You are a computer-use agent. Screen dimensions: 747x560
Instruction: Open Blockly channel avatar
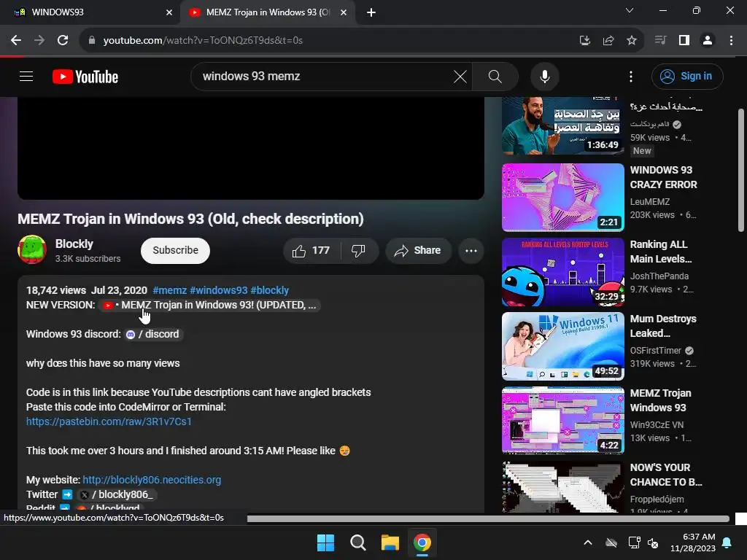pyautogui.click(x=32, y=249)
